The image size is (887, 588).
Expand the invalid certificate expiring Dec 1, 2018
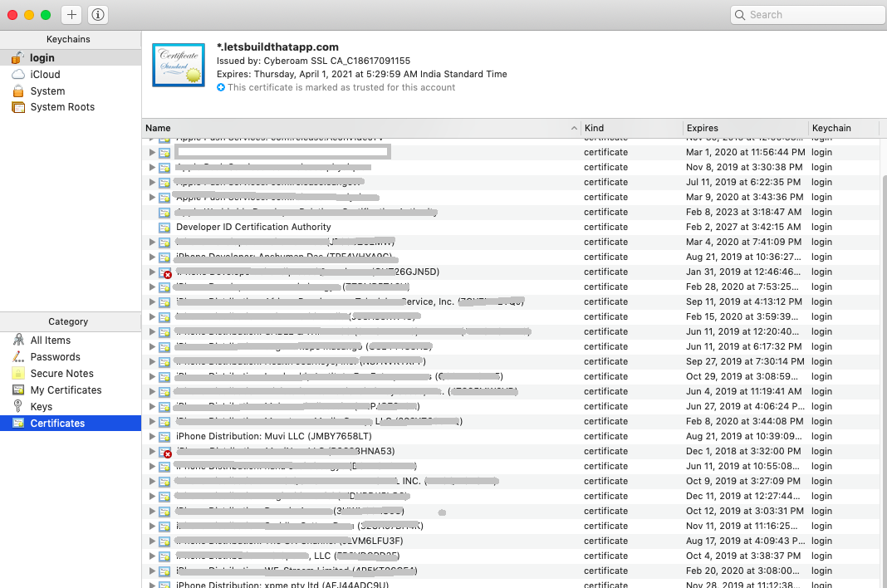[152, 451]
